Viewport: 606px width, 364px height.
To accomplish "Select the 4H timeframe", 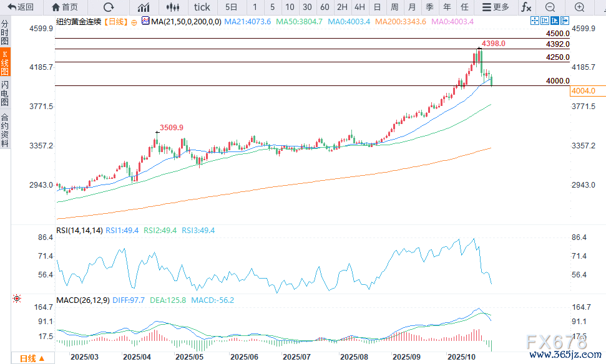I will [359, 7].
